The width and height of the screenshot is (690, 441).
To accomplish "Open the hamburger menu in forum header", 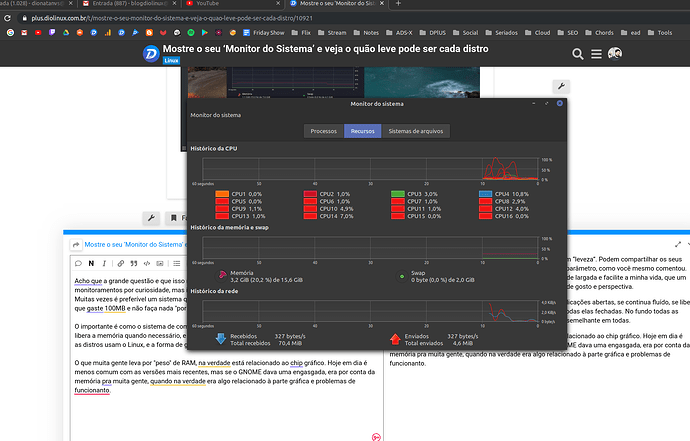I will click(x=596, y=54).
